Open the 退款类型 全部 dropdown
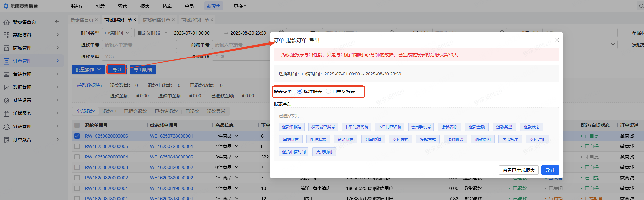 point(139,57)
